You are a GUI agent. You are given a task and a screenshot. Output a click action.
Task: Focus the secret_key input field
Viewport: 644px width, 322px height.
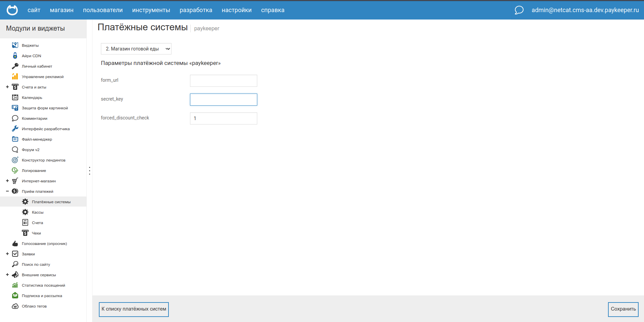[x=224, y=100]
